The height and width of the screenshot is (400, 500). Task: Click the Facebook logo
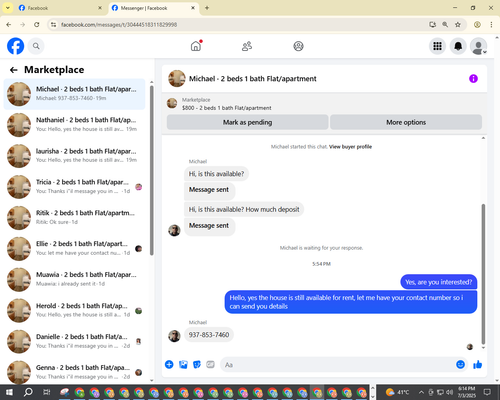click(15, 46)
